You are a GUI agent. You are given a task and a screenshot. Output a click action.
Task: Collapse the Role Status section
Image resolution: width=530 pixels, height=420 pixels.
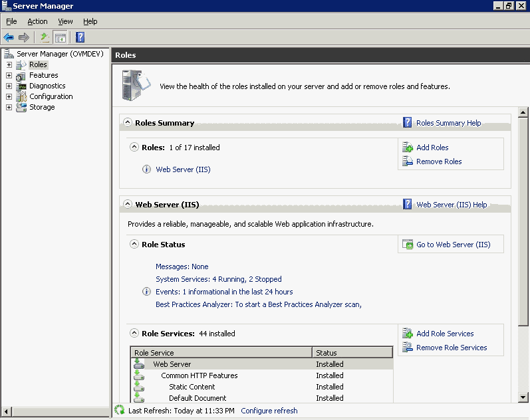pos(134,244)
